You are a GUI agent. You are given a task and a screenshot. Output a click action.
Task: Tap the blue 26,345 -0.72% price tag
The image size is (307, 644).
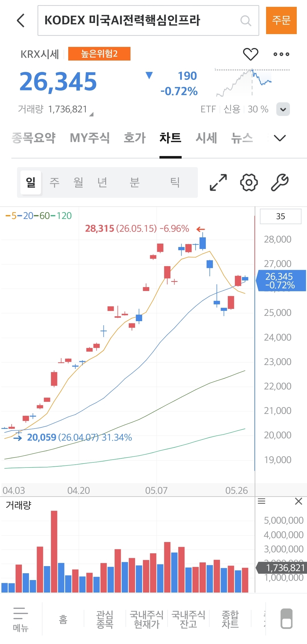click(x=281, y=281)
